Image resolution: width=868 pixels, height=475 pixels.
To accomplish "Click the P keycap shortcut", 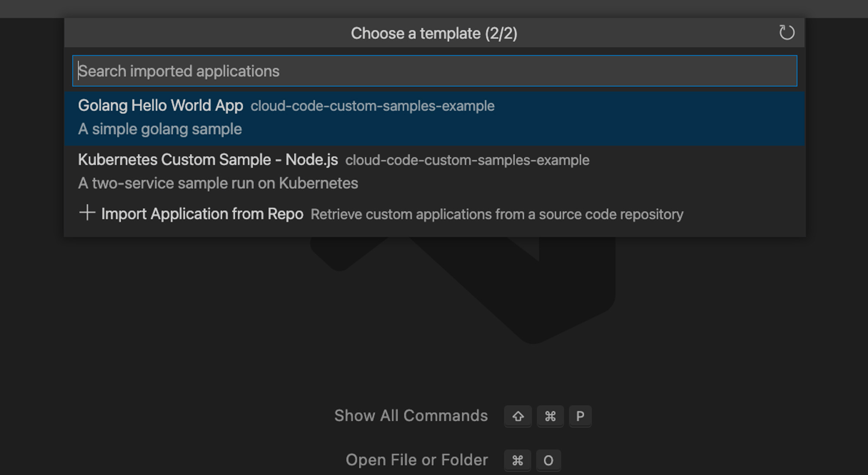I will pos(580,416).
